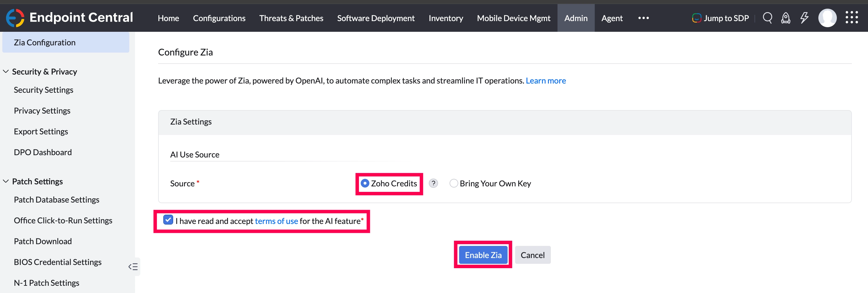
Task: Open the Inventory tab
Action: tap(446, 18)
